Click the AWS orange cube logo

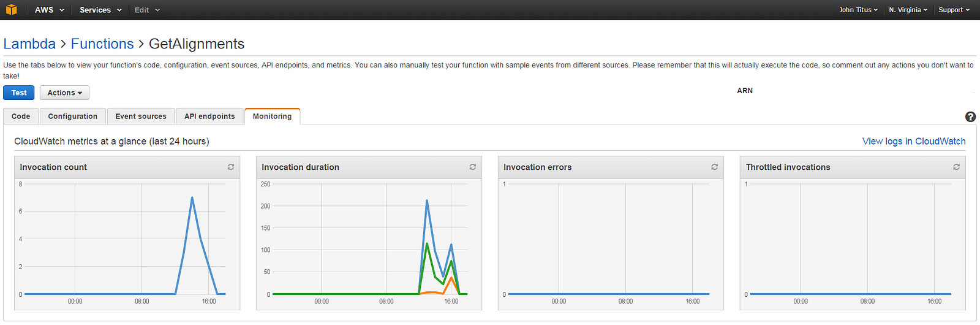[11, 10]
